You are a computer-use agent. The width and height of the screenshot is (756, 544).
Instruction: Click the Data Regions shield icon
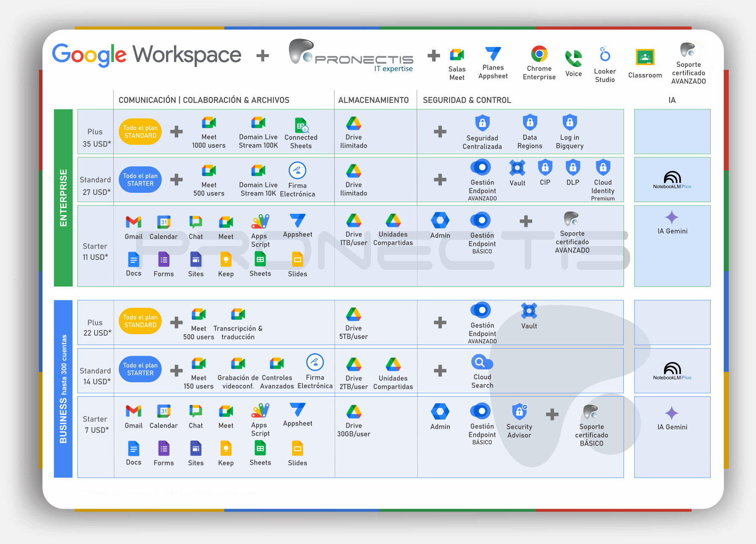pyautogui.click(x=530, y=122)
